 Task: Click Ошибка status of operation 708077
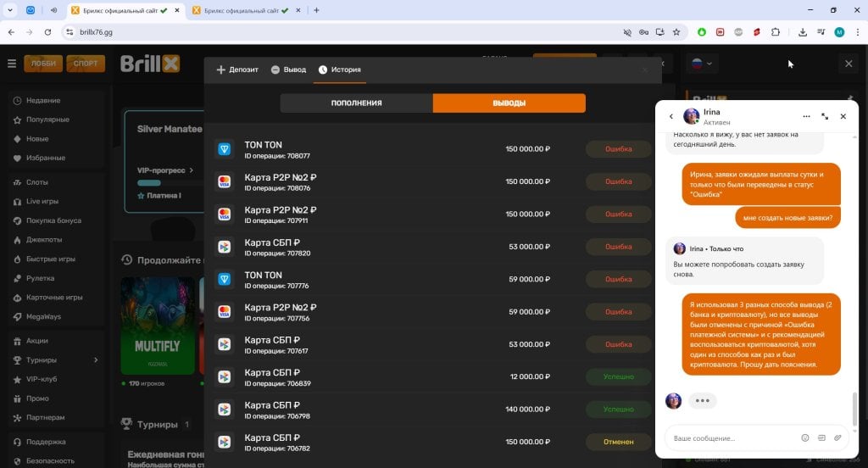point(618,149)
